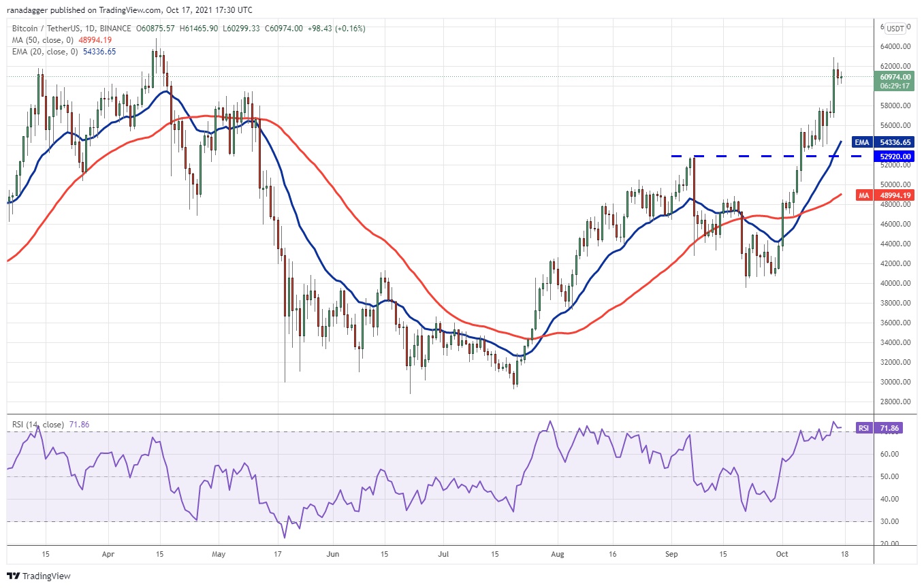This screenshot has height=588, width=924.
Task: Click the 44000.00 price axis label
Action: pos(895,244)
